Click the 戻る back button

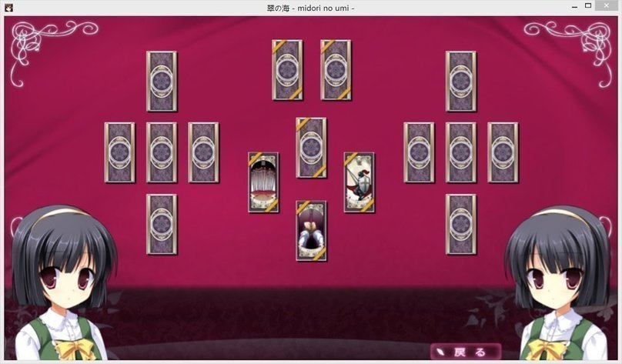pyautogui.click(x=466, y=352)
